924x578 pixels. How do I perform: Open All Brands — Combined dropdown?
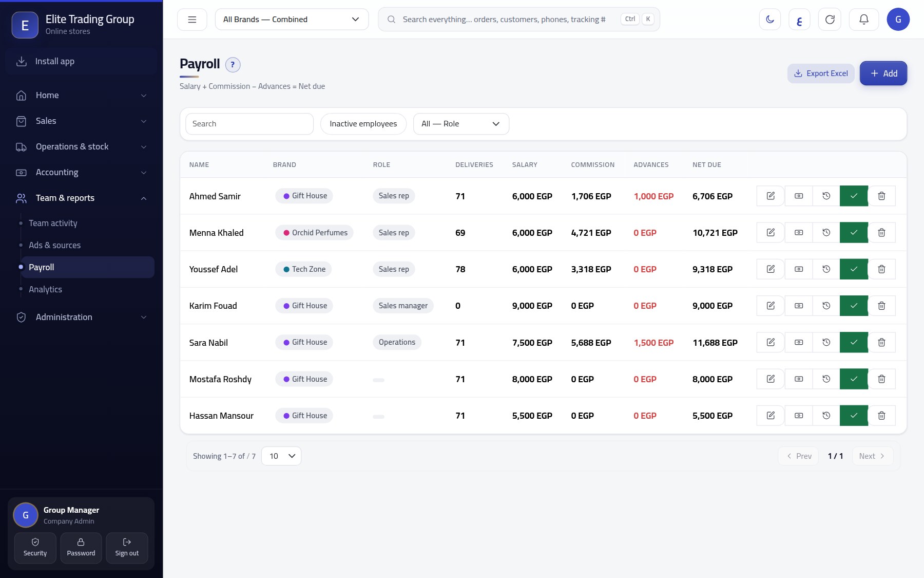click(292, 20)
